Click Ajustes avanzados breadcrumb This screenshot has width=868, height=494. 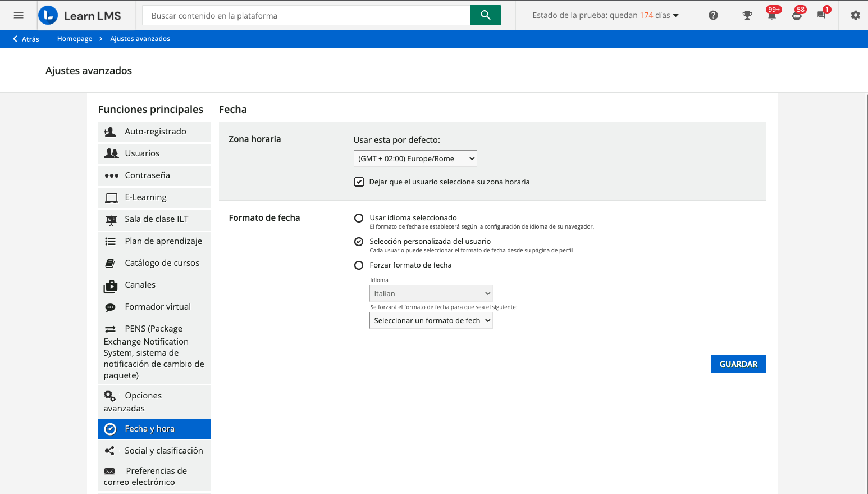click(x=140, y=39)
